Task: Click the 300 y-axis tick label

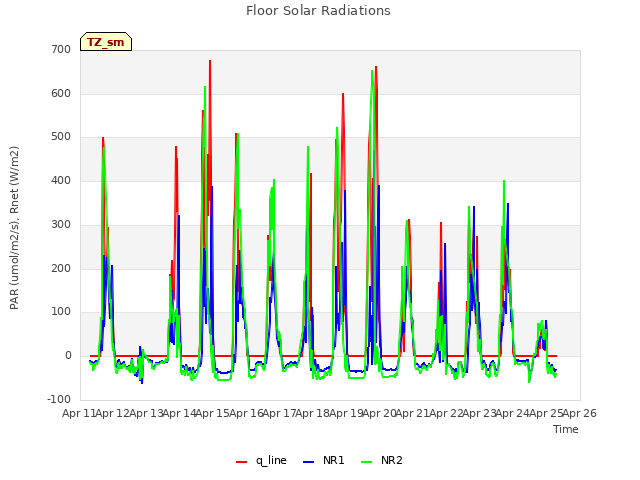Action: click(61, 224)
